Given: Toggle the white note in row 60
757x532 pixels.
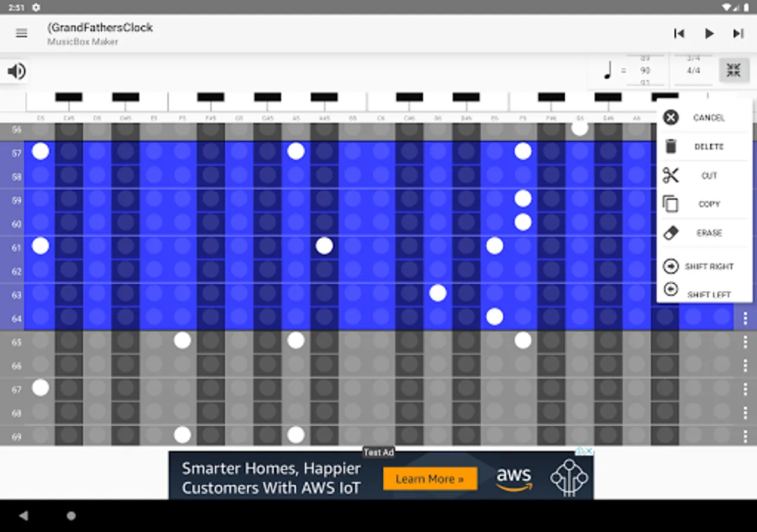Looking at the screenshot, I should click(523, 222).
